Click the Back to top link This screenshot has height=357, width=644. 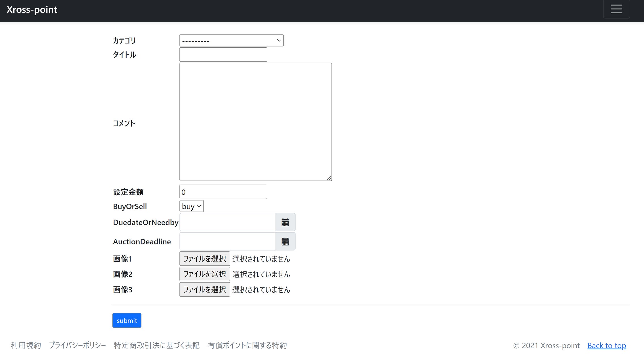pyautogui.click(x=607, y=346)
